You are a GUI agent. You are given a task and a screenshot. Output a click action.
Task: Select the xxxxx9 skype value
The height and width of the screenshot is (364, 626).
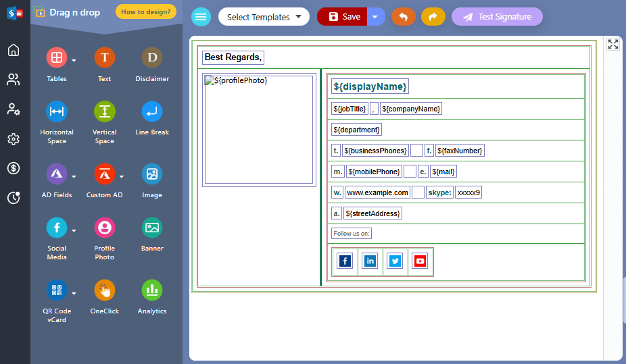(x=468, y=192)
